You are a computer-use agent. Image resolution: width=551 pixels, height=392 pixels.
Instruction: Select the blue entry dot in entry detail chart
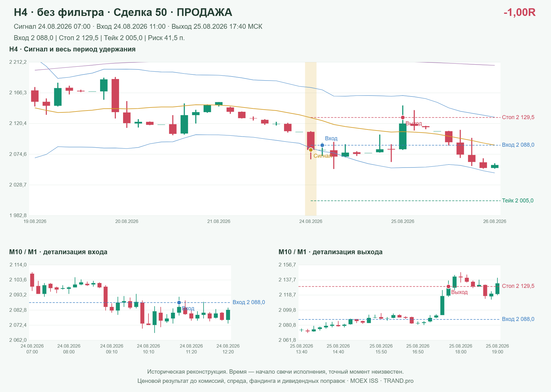[179, 303]
